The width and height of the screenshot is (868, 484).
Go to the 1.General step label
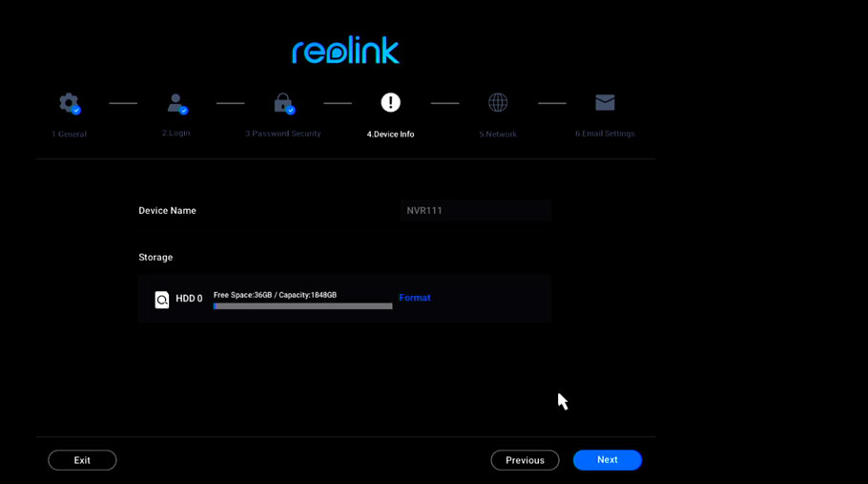click(x=69, y=135)
